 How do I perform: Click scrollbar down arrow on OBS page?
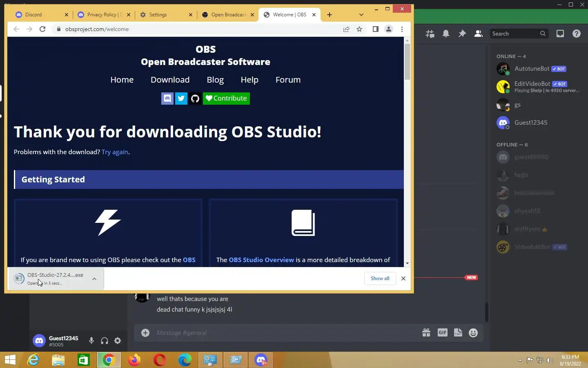(407, 263)
